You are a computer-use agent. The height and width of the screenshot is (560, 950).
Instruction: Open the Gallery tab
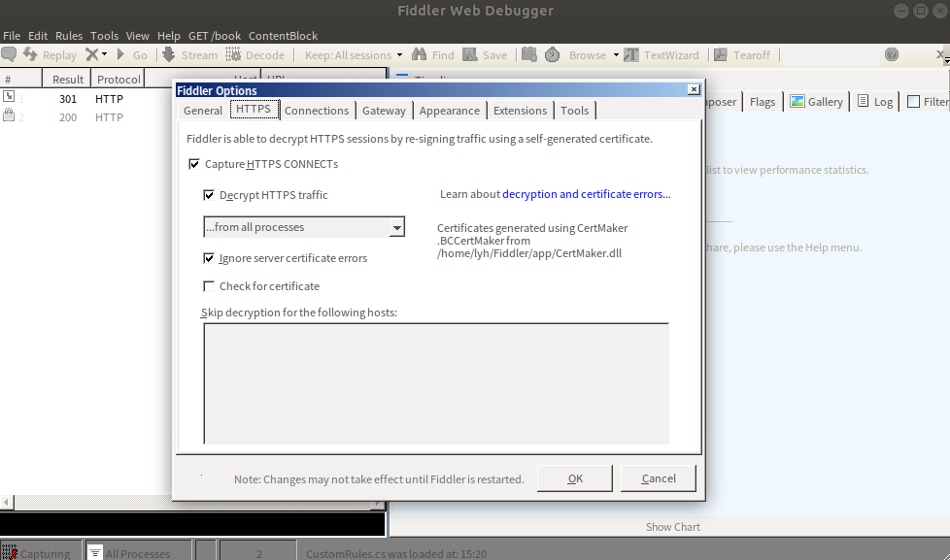817,102
